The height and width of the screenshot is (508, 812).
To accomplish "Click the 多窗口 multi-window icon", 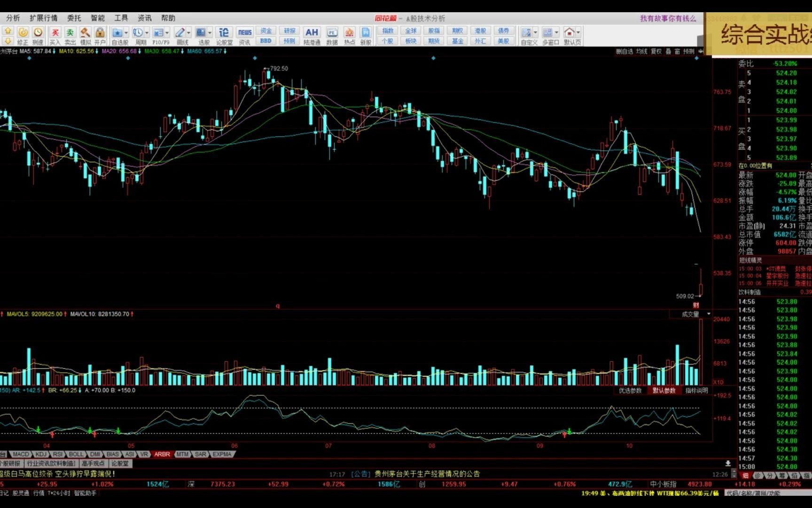I will (547, 32).
